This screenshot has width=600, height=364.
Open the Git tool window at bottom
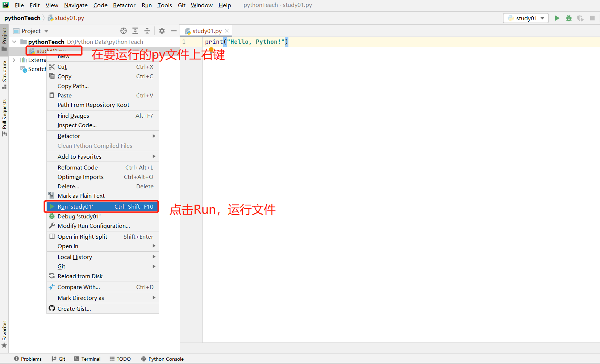[58, 359]
